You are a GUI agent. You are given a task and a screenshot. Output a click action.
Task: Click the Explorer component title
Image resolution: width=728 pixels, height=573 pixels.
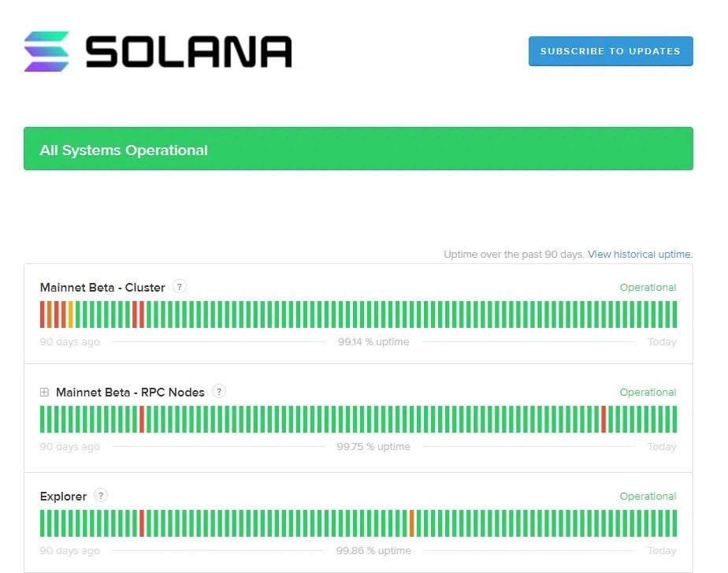coord(63,497)
